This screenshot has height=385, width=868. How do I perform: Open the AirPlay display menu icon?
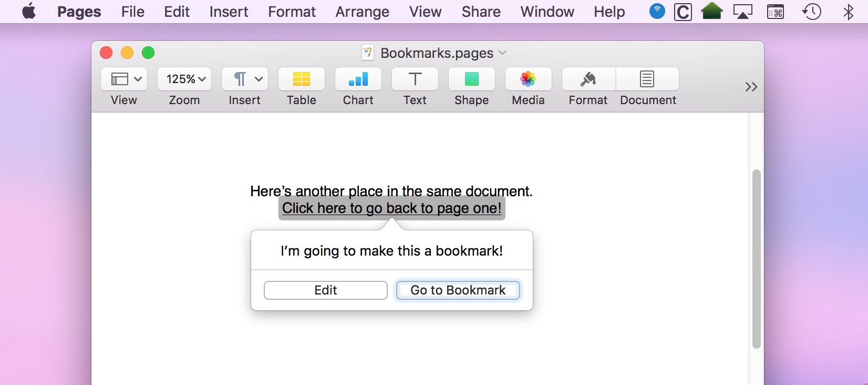(x=743, y=12)
